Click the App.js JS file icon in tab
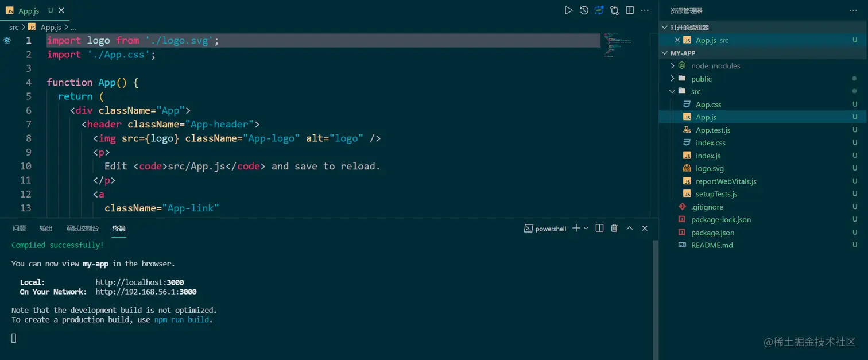Image resolution: width=868 pixels, height=360 pixels. click(x=10, y=10)
